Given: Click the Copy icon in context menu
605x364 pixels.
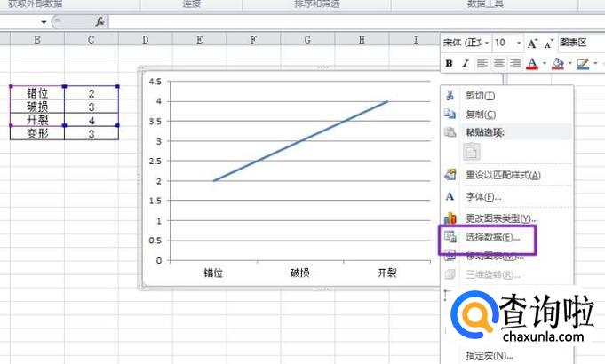Looking at the screenshot, I should coord(450,114).
